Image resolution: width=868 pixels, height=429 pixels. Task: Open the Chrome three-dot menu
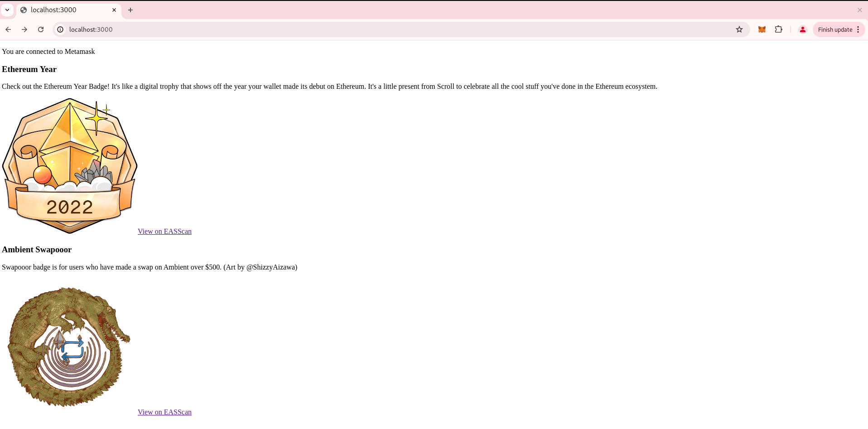[x=858, y=29]
